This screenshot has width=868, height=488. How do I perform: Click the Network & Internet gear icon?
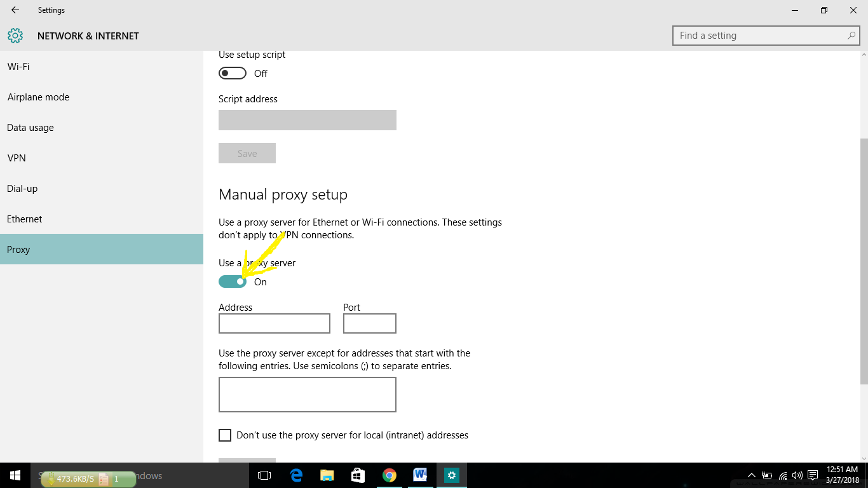[15, 36]
